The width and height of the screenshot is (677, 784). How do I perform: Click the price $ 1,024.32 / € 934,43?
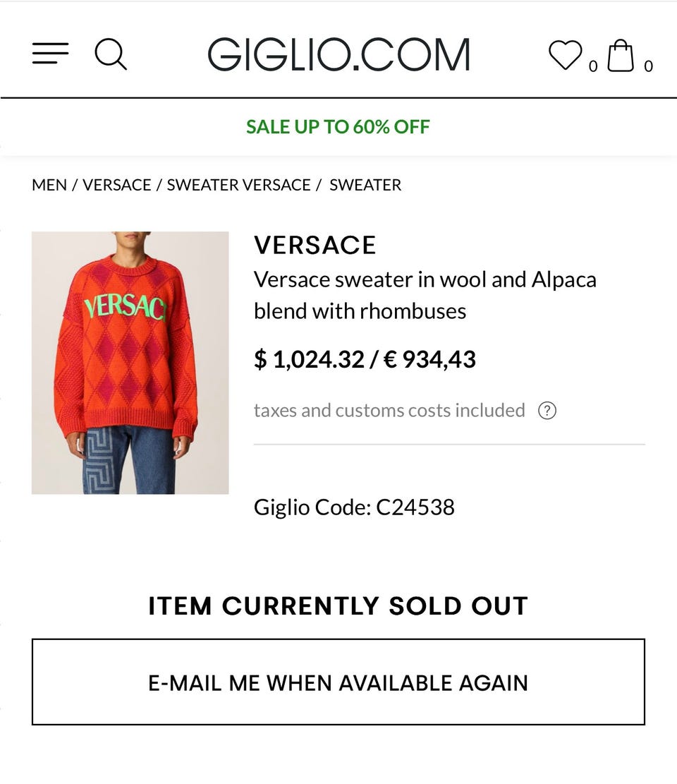[365, 360]
